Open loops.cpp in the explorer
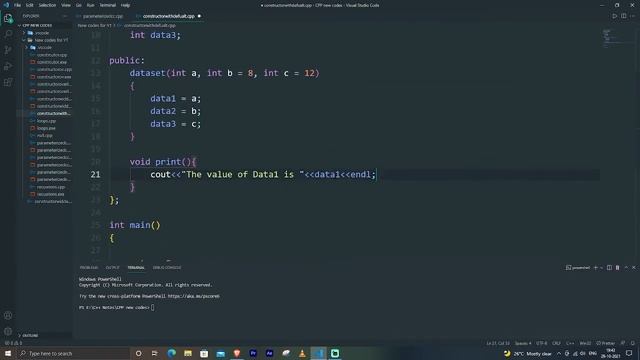This screenshot has height=360, width=640. pyautogui.click(x=47, y=121)
